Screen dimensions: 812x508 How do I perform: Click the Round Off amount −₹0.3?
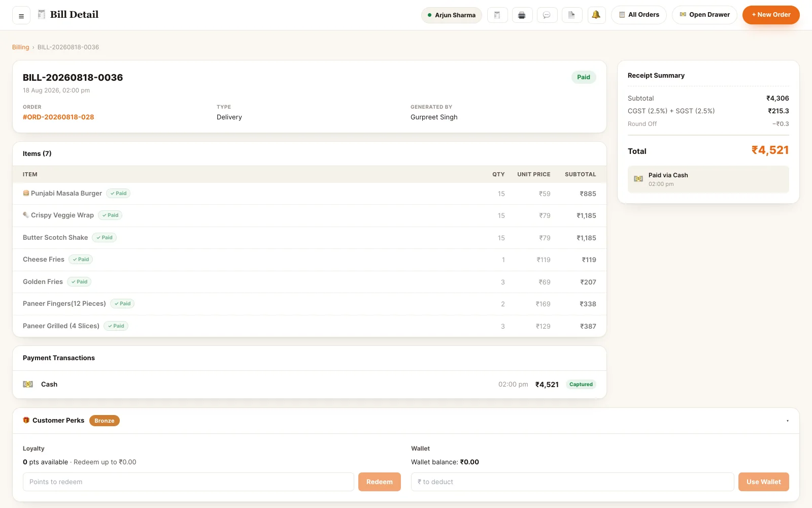click(781, 124)
